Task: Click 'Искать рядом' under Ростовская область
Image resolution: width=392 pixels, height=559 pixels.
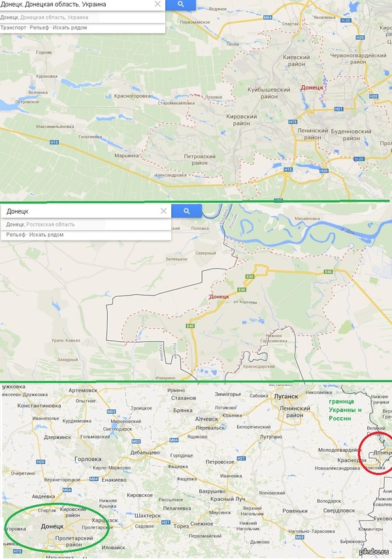Action: [46, 235]
